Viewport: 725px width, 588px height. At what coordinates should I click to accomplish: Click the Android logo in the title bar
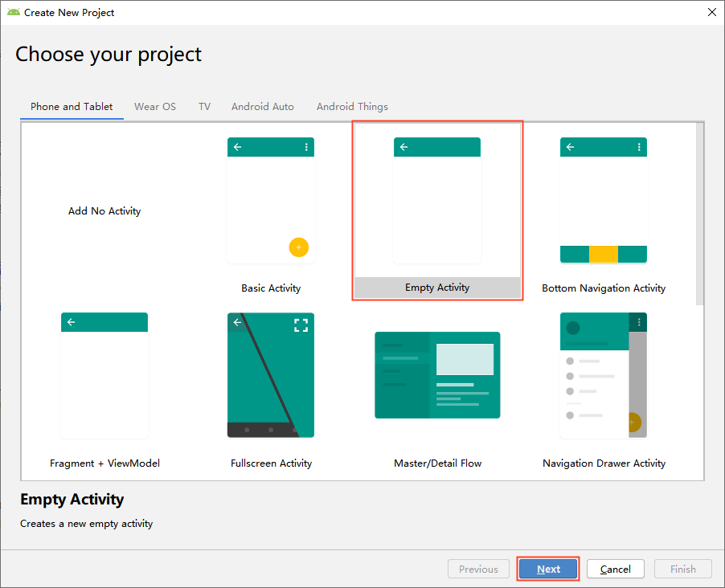[14, 13]
